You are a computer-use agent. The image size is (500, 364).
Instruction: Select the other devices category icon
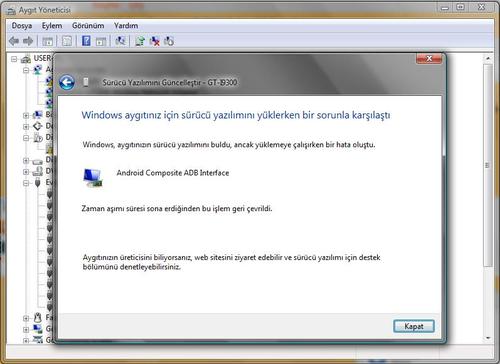coord(38,137)
